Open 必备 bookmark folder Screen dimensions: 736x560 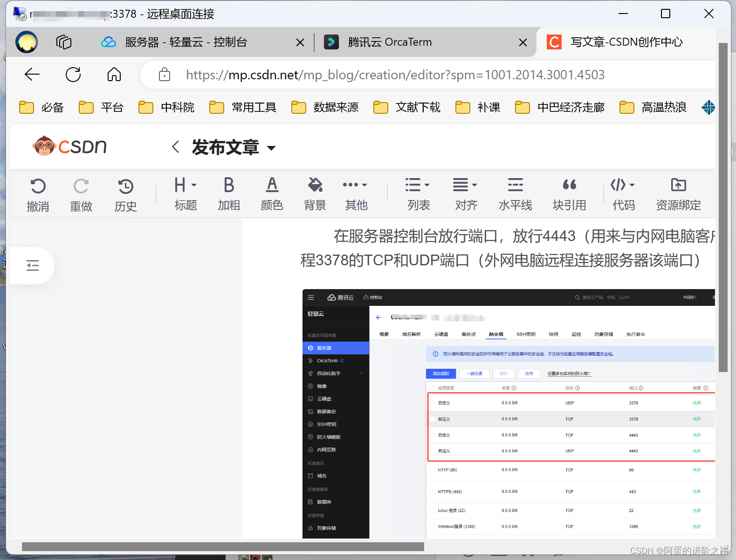[x=41, y=107]
